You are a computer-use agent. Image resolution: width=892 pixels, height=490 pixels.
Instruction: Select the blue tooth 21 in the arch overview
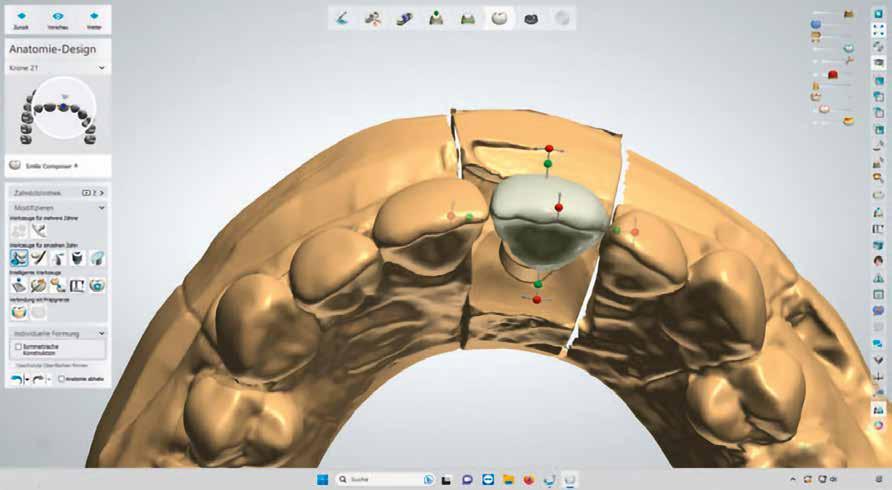[64, 106]
